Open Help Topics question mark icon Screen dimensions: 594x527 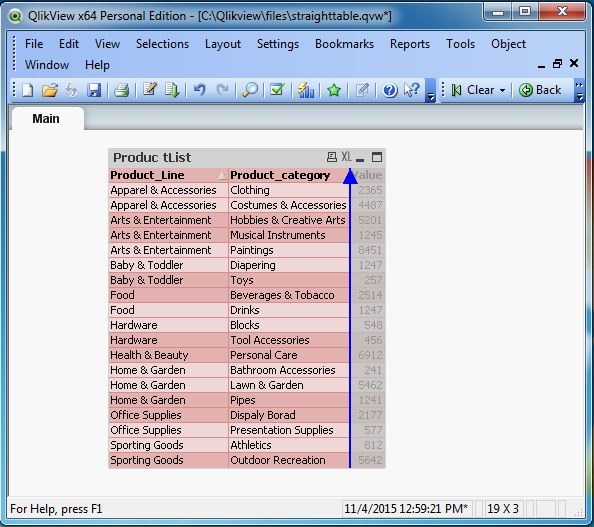390,91
